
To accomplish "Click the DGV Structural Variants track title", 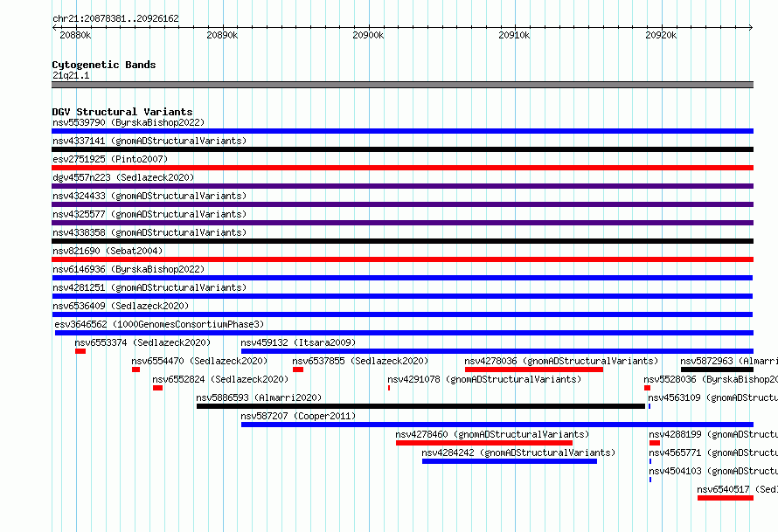I will [x=122, y=112].
